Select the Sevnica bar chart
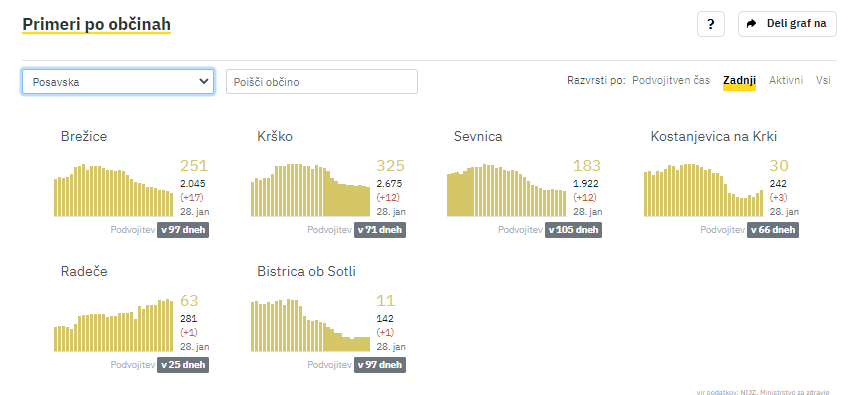 coord(506,190)
